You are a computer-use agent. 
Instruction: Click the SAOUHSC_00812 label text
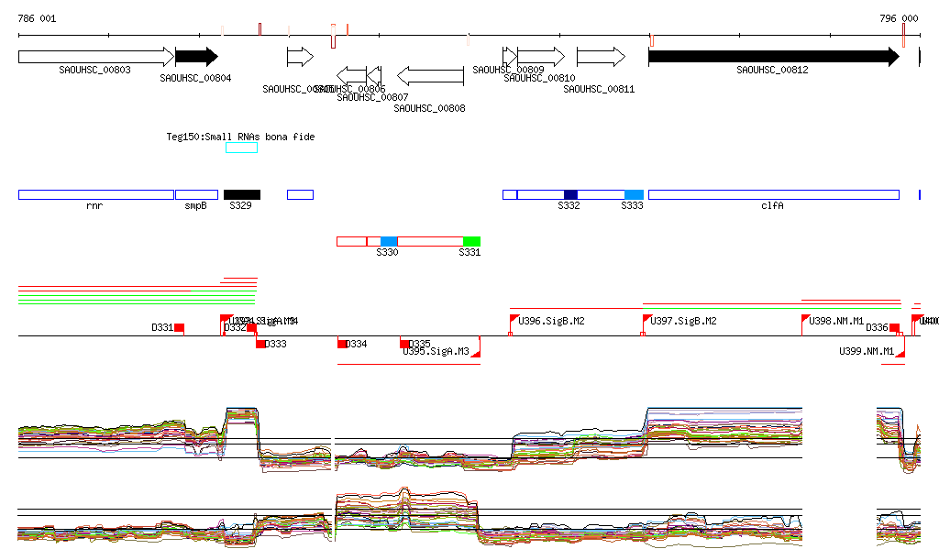click(x=772, y=70)
